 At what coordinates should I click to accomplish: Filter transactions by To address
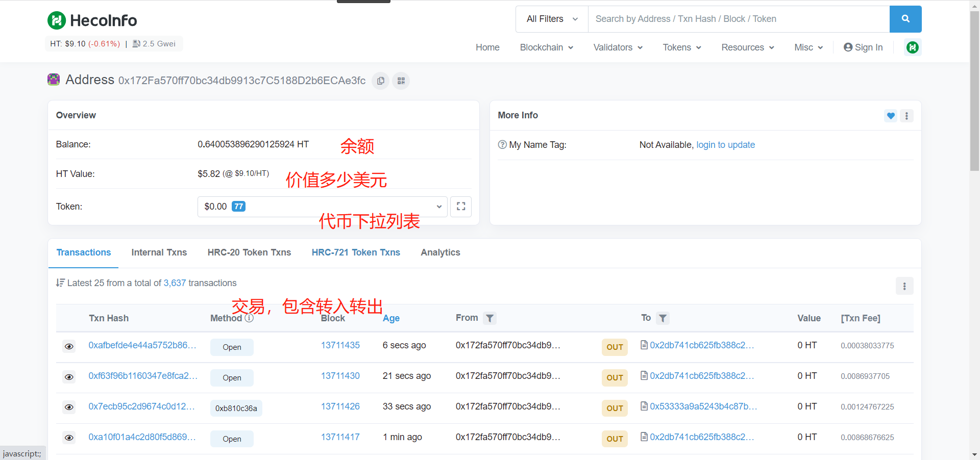(x=663, y=318)
